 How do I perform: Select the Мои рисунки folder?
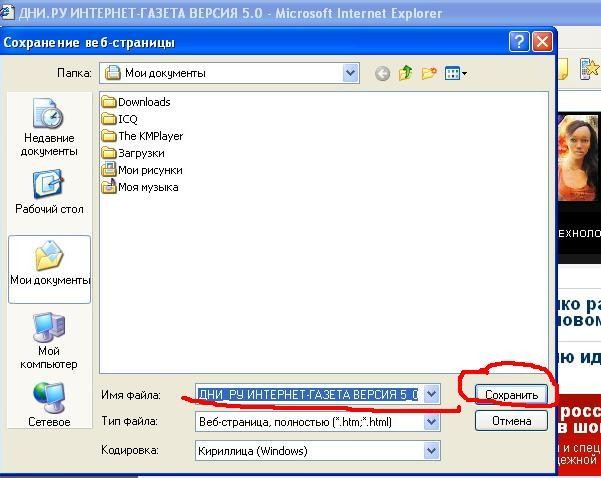tap(142, 170)
